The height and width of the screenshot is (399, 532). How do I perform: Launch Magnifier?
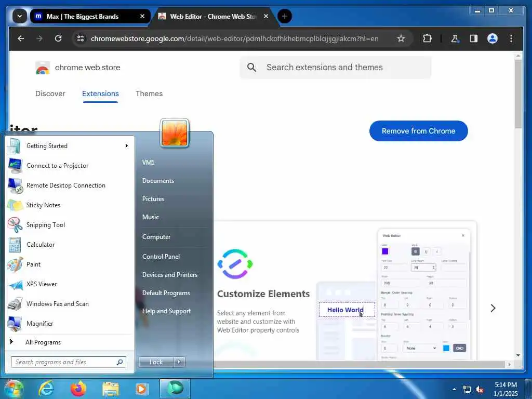[70, 323]
